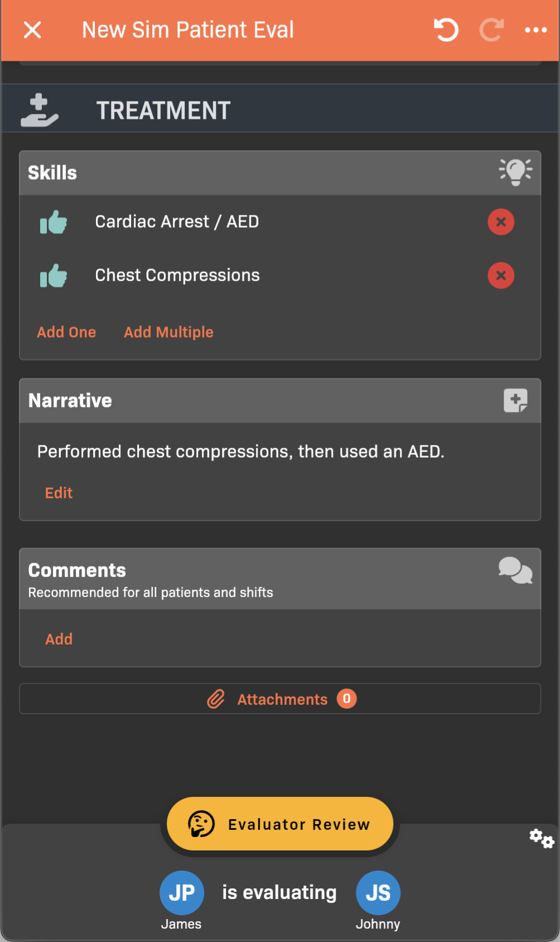Click the redo arrow in header
This screenshot has height=942, width=560.
[491, 30]
